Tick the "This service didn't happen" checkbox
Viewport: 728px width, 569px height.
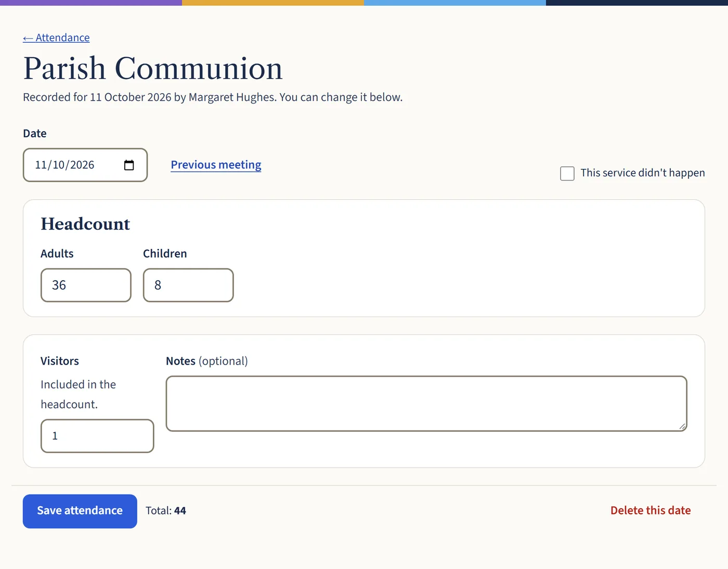tap(567, 173)
